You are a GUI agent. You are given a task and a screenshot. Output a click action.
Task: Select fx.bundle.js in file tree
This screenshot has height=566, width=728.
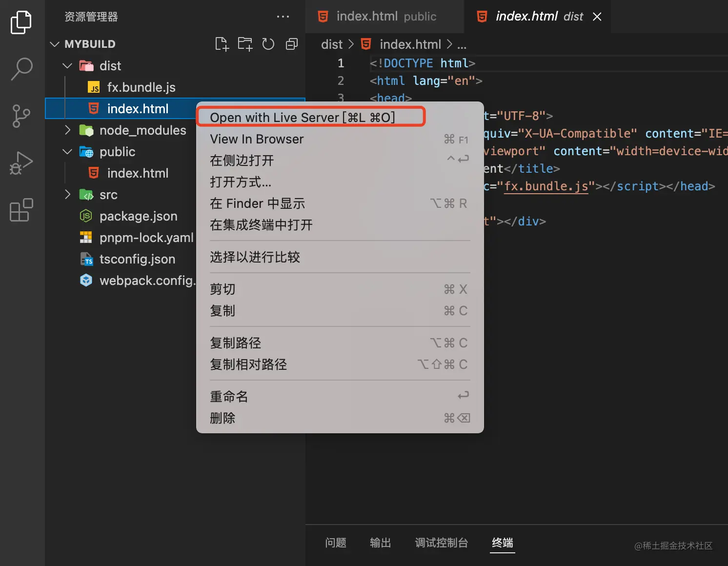click(x=175, y=87)
